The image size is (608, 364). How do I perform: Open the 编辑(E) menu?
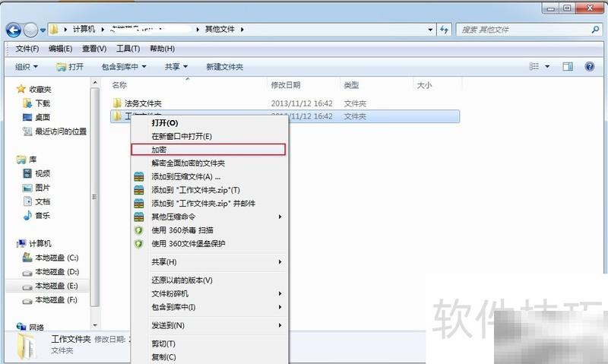point(61,49)
